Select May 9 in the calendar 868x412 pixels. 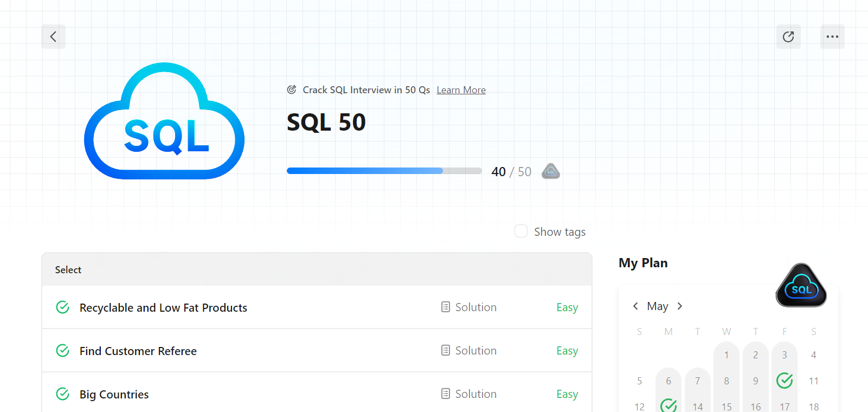756,381
